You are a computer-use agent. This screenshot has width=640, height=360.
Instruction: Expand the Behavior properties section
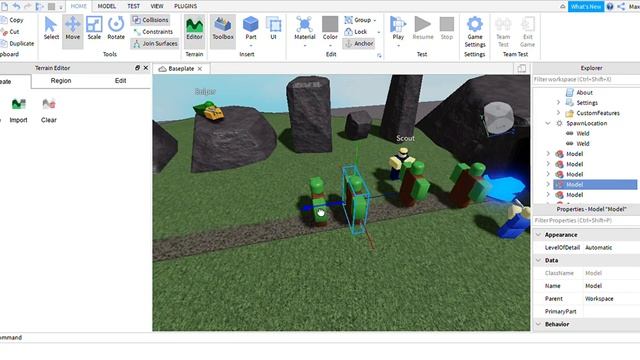coord(538,324)
